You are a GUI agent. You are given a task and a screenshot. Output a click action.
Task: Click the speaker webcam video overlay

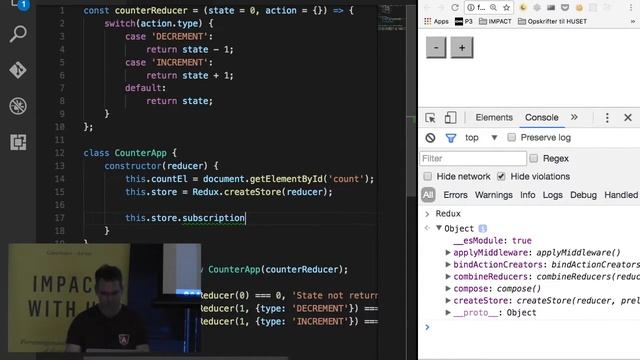104,298
